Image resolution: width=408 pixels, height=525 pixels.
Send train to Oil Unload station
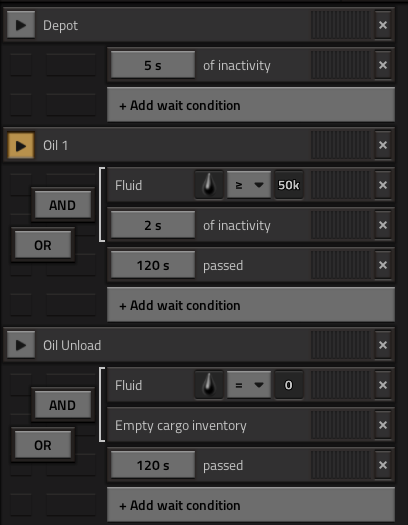21,345
